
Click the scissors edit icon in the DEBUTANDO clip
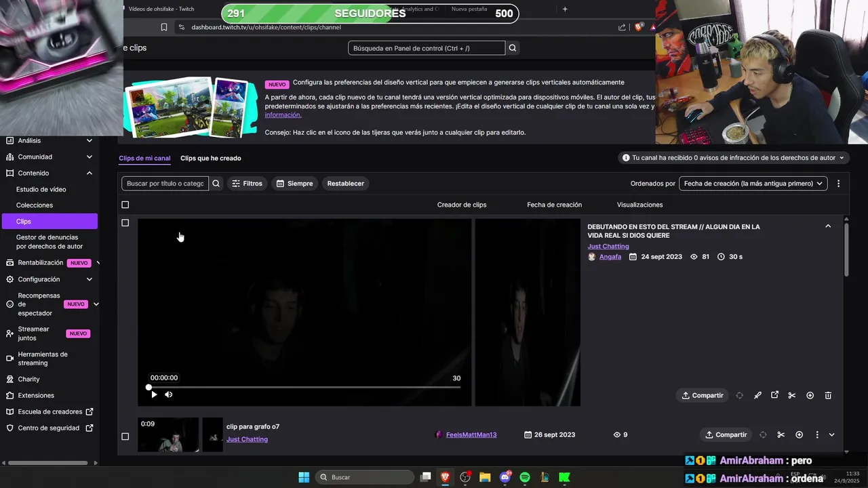coord(791,395)
